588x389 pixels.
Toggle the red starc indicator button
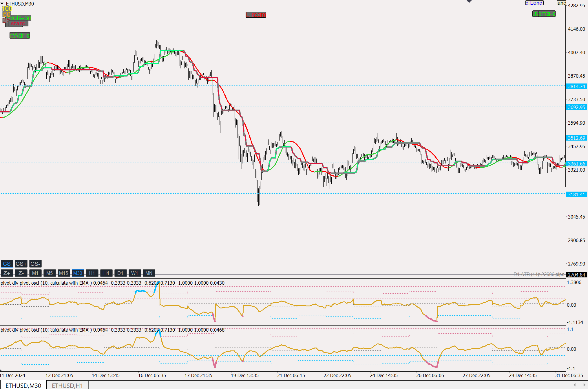pyautogui.click(x=18, y=24)
